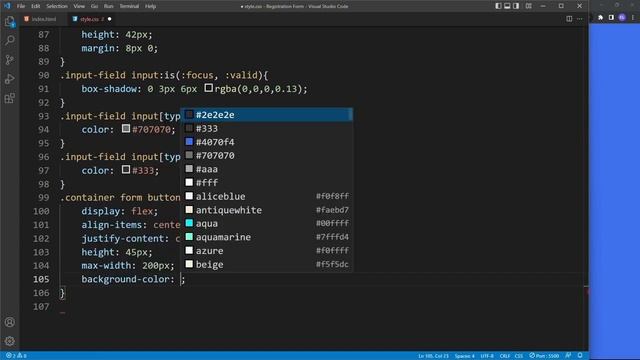The height and width of the screenshot is (360, 640).
Task: Click the #333 color swatch on line 97
Action: tap(126, 169)
